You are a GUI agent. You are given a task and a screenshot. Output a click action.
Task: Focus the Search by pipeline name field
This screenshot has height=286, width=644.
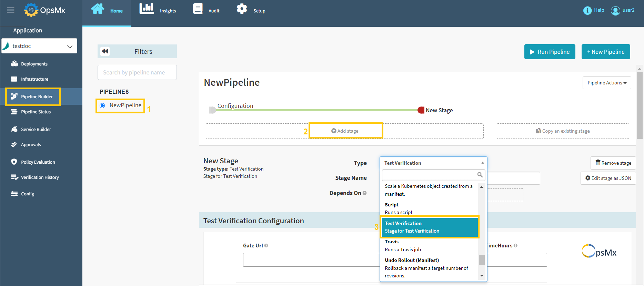tap(137, 73)
